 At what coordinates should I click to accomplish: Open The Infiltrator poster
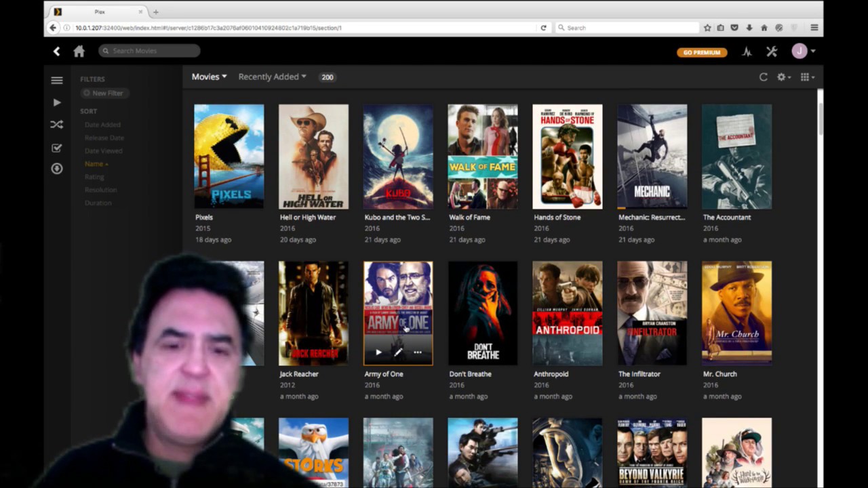[652, 313]
